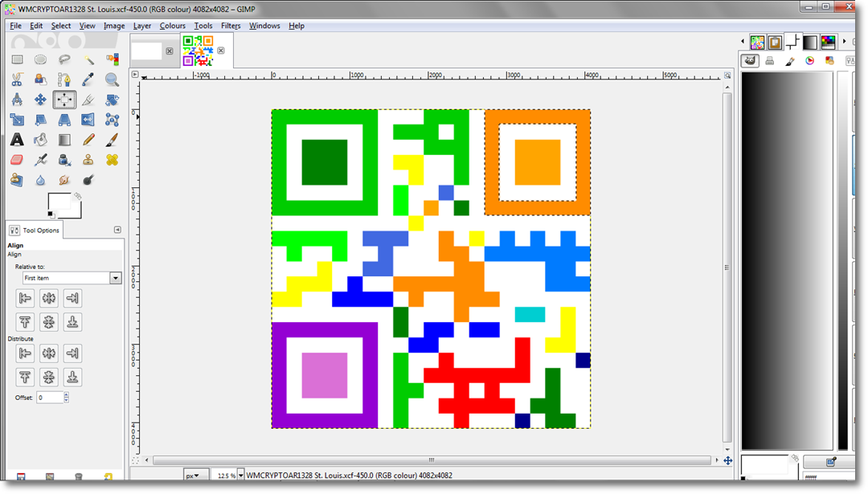Select the Ellipse Select tool
This screenshot has width=868, height=494.
(x=40, y=59)
